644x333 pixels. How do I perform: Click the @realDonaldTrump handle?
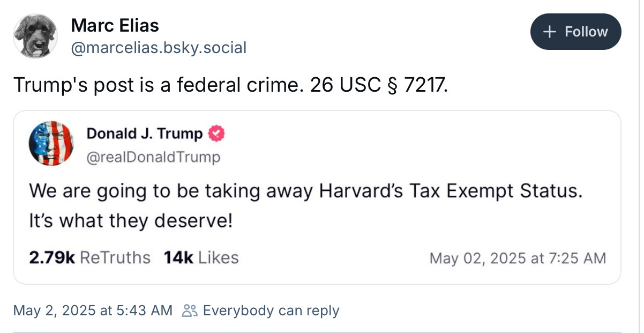coord(153,157)
